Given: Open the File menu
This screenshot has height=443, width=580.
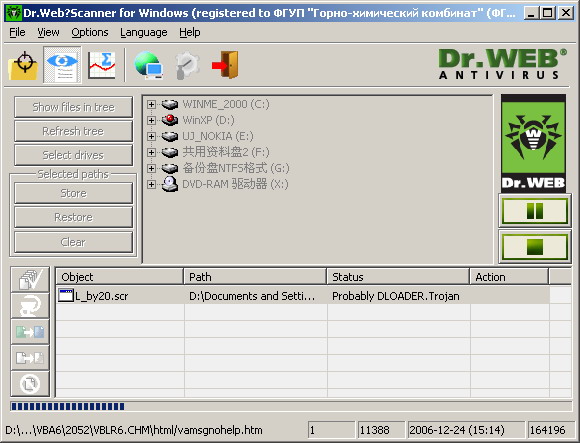Looking at the screenshot, I should [17, 33].
